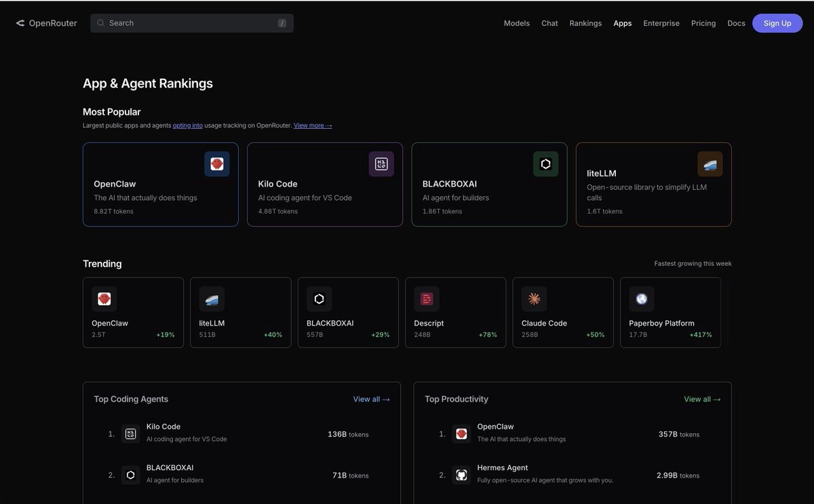Click the OpenRouter logo icon
The height and width of the screenshot is (504, 814).
pos(20,23)
